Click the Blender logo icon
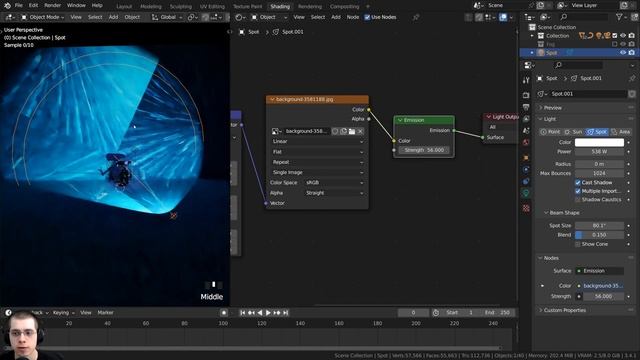Image resolution: width=640 pixels, height=360 pixels. (7, 6)
